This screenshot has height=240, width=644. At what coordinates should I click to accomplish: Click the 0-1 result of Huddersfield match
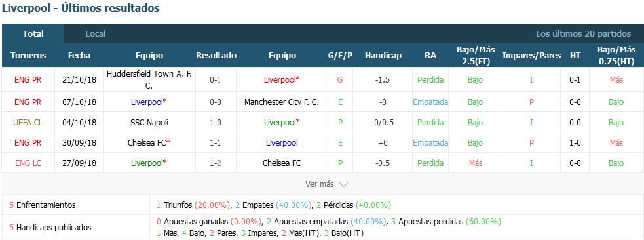tap(216, 80)
